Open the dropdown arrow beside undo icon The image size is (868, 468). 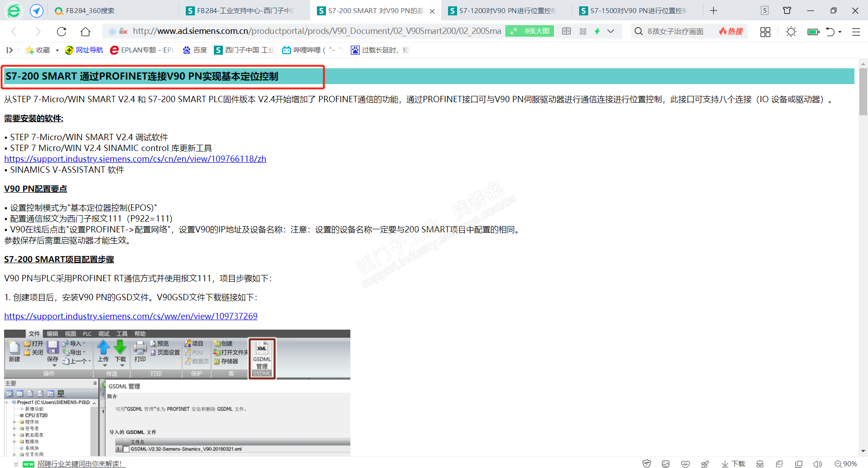pos(840,32)
